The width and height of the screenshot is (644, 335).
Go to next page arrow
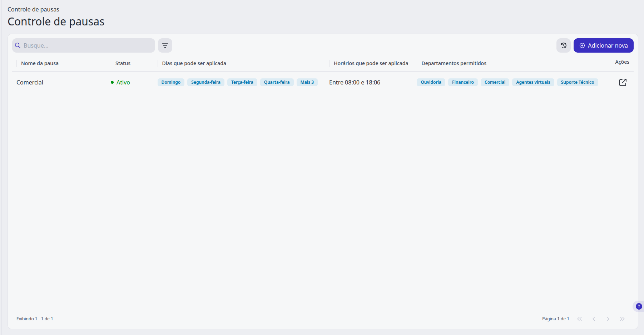pyautogui.click(x=608, y=319)
